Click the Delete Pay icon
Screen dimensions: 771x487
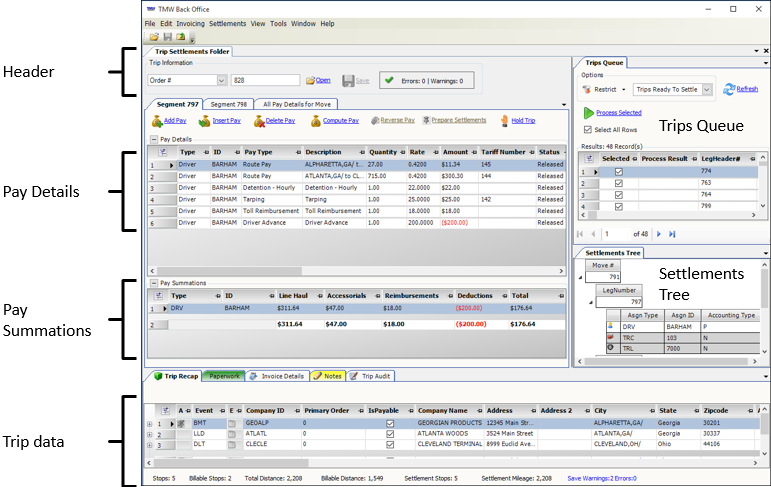click(259, 121)
